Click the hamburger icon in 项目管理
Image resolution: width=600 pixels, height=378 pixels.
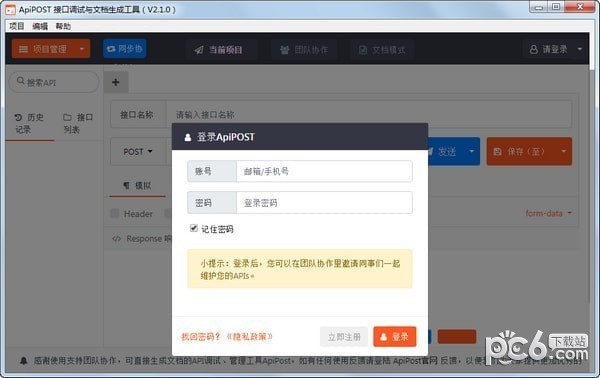[23, 49]
